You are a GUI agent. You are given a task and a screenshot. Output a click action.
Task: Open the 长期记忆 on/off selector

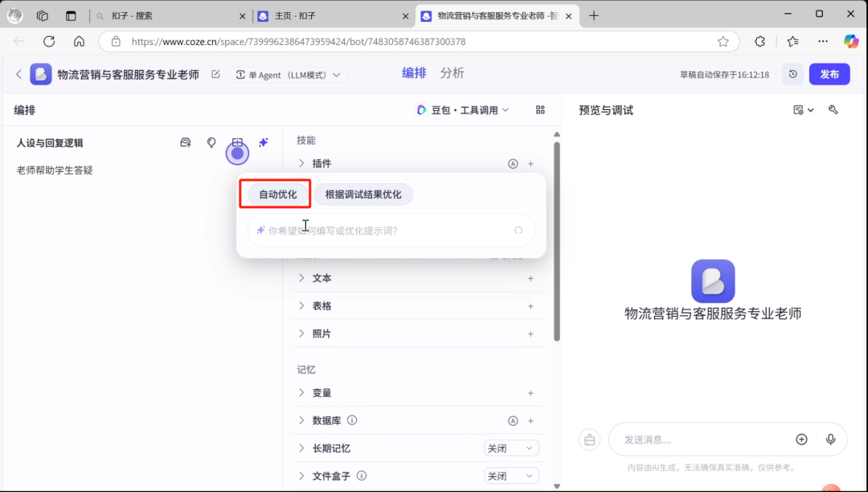coord(511,448)
